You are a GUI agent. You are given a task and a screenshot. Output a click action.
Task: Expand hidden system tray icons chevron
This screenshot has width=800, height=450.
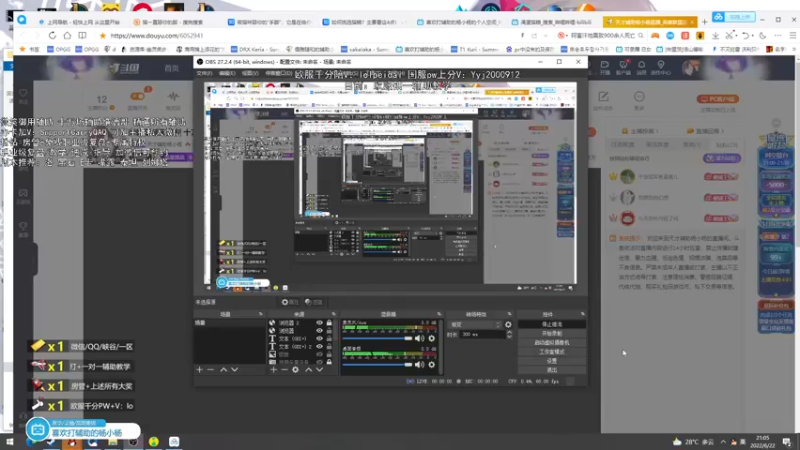(723, 442)
